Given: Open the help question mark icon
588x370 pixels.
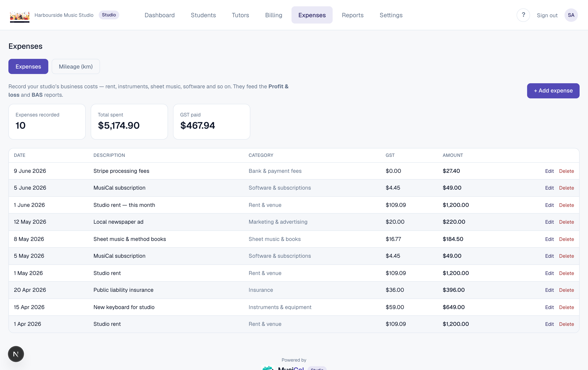Looking at the screenshot, I should coord(523,15).
